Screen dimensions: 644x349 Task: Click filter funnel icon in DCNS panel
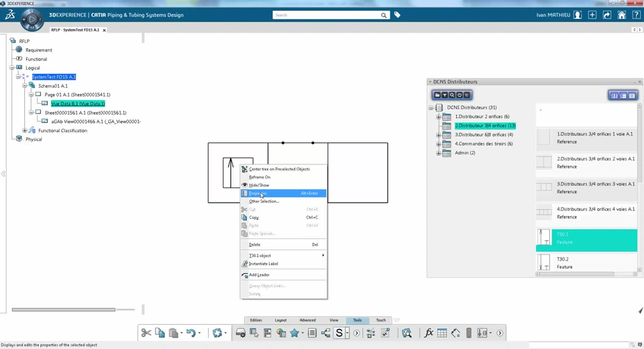445,95
